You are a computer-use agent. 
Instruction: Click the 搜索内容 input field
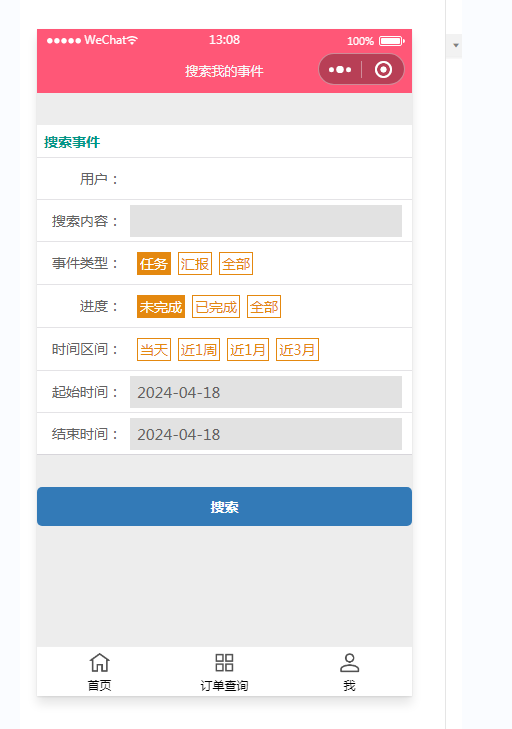tap(266, 221)
